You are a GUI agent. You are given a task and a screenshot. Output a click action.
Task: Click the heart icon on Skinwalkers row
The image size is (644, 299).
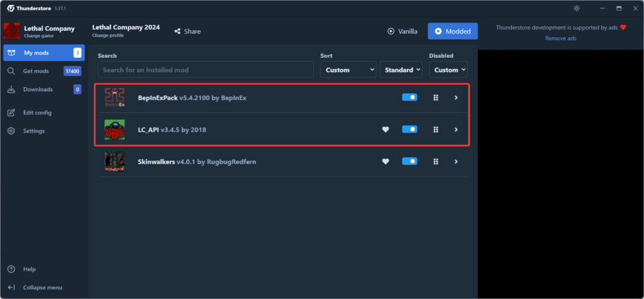(386, 161)
